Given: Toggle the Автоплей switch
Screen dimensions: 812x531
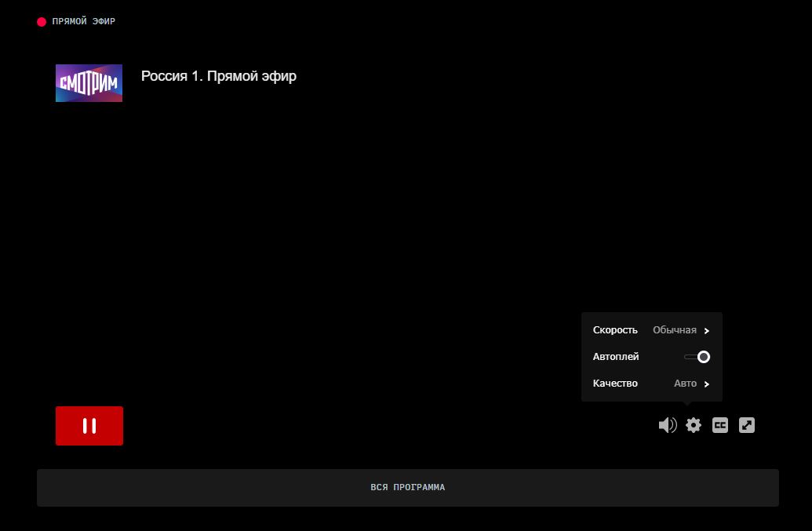Looking at the screenshot, I should [697, 357].
